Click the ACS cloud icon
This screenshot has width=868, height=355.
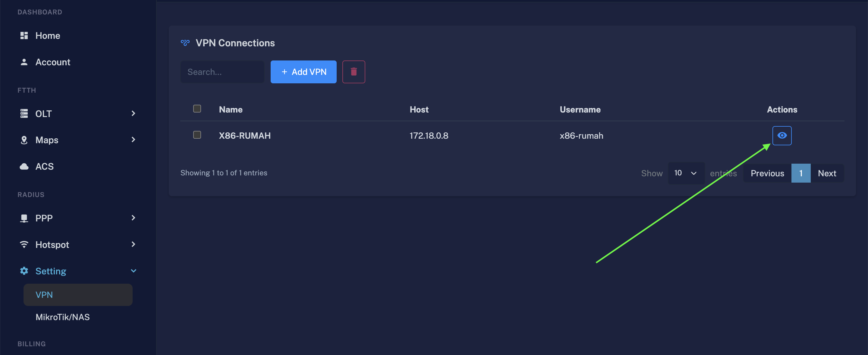click(x=24, y=166)
